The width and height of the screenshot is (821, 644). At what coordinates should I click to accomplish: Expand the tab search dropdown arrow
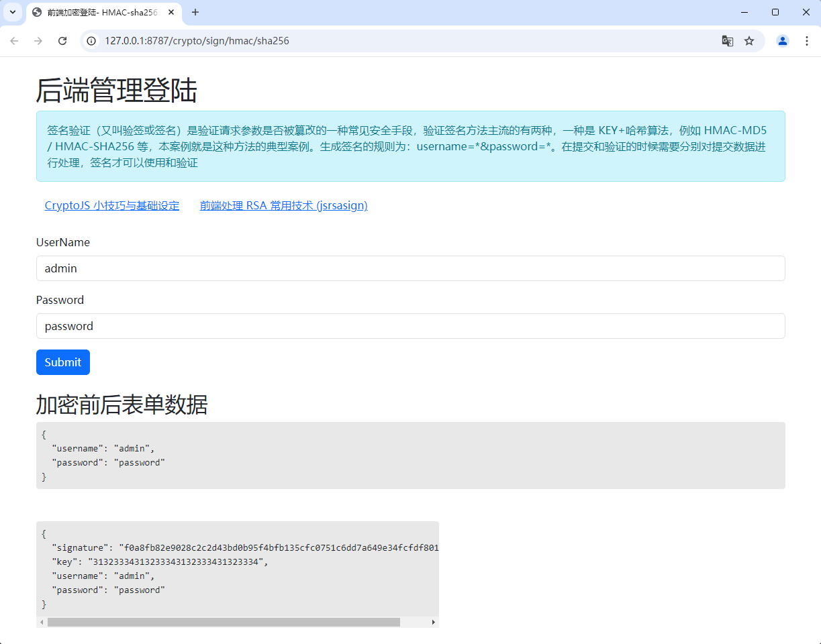[12, 12]
